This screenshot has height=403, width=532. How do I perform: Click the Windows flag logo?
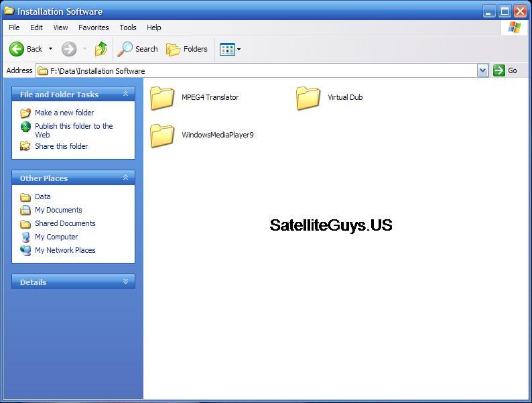click(515, 27)
